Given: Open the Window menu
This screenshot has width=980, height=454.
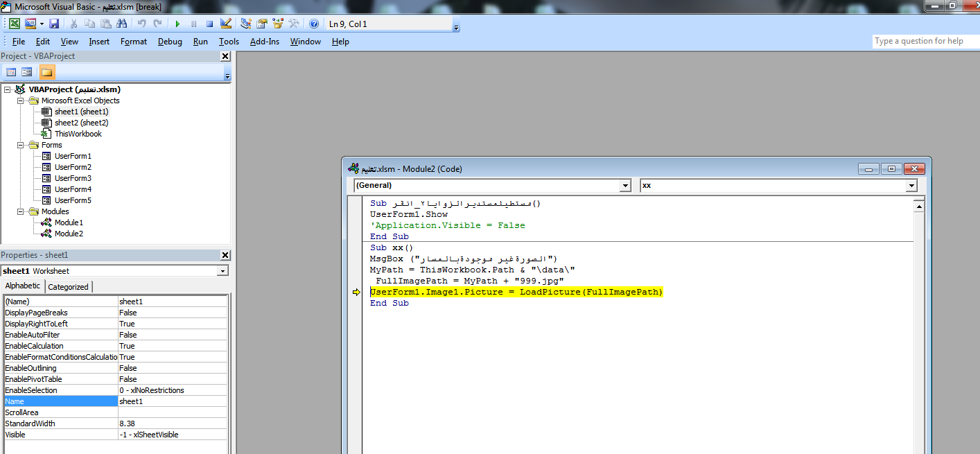Looking at the screenshot, I should point(306,42).
